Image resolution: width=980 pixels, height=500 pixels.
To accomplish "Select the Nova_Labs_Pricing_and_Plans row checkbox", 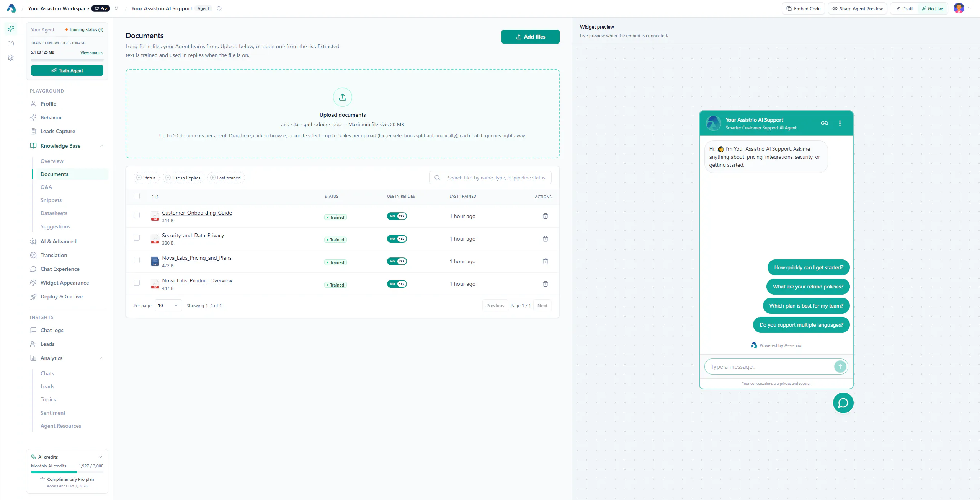I will [137, 260].
